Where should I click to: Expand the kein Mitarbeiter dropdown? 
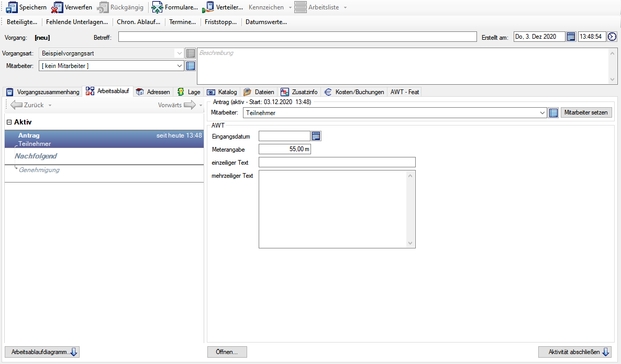click(x=180, y=66)
